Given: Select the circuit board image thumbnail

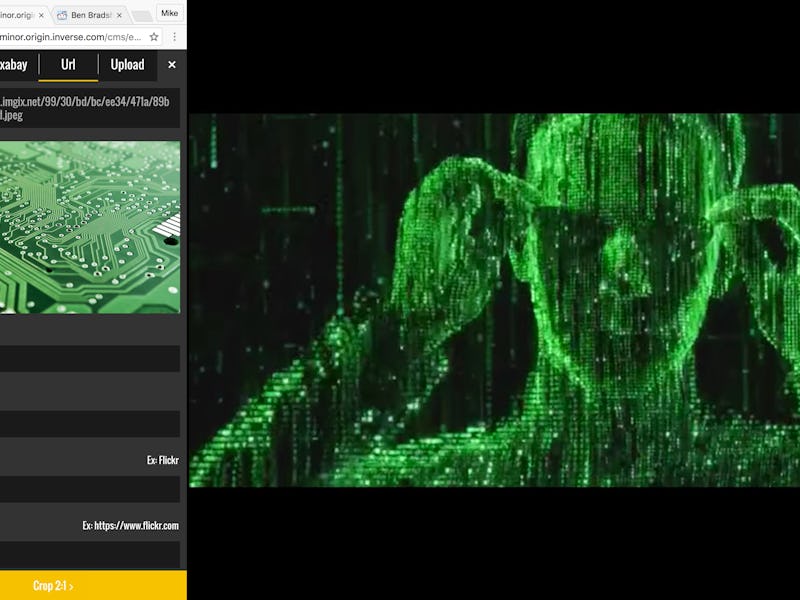Looking at the screenshot, I should 90,227.
